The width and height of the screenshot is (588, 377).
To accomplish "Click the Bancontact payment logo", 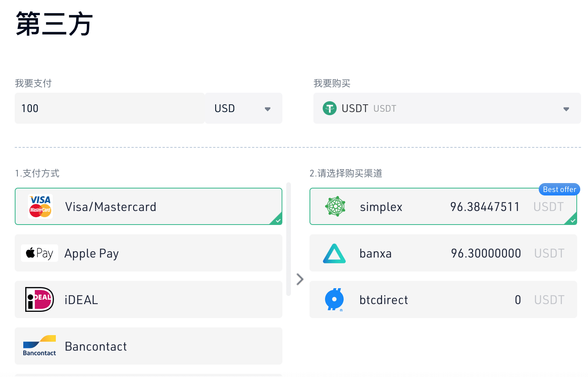I will 39,346.
